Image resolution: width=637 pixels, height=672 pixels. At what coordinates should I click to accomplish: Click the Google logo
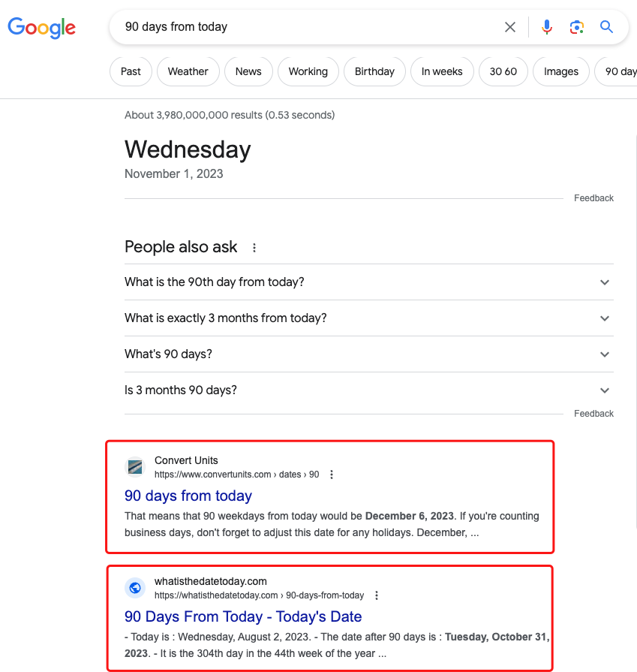(41, 28)
